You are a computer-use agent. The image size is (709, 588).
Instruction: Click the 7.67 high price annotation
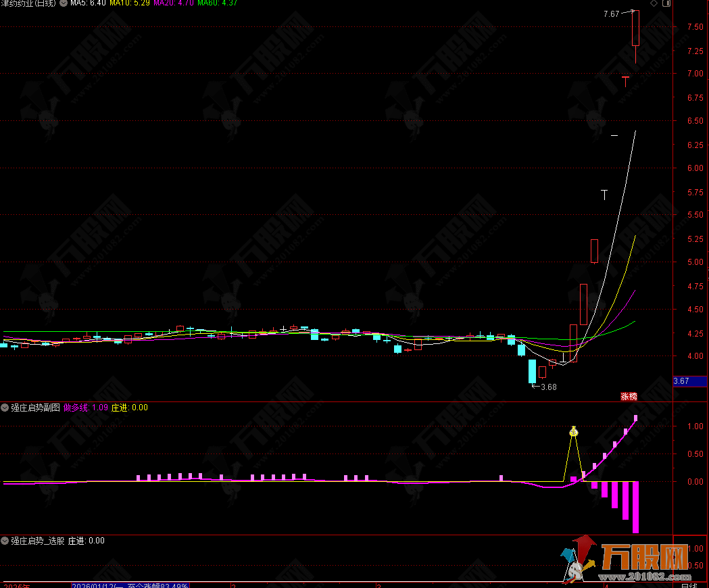[612, 14]
